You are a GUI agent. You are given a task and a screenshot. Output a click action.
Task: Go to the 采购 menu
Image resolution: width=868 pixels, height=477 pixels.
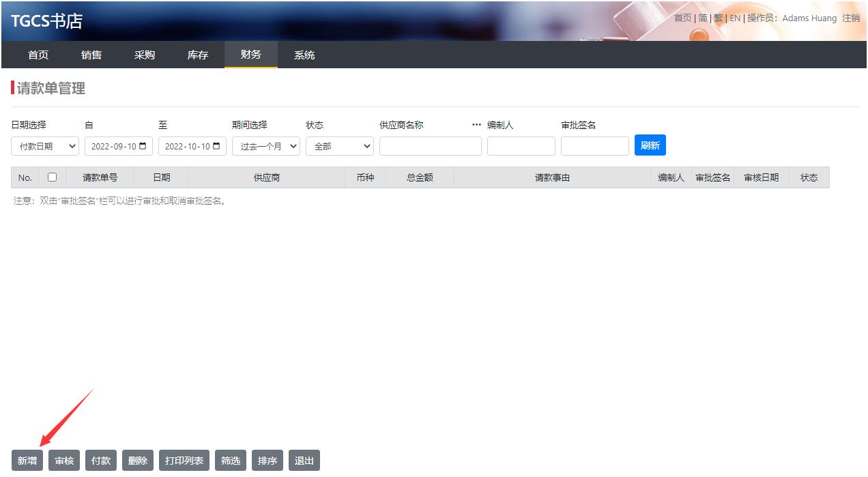(145, 55)
